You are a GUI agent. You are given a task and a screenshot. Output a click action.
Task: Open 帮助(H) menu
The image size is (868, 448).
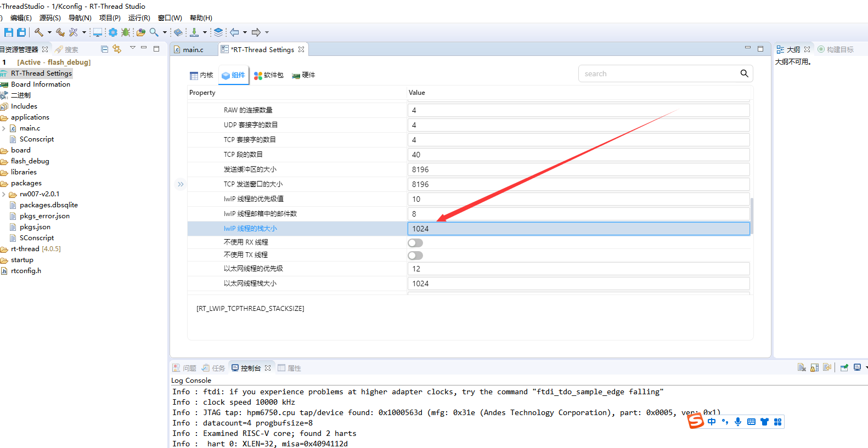click(201, 18)
